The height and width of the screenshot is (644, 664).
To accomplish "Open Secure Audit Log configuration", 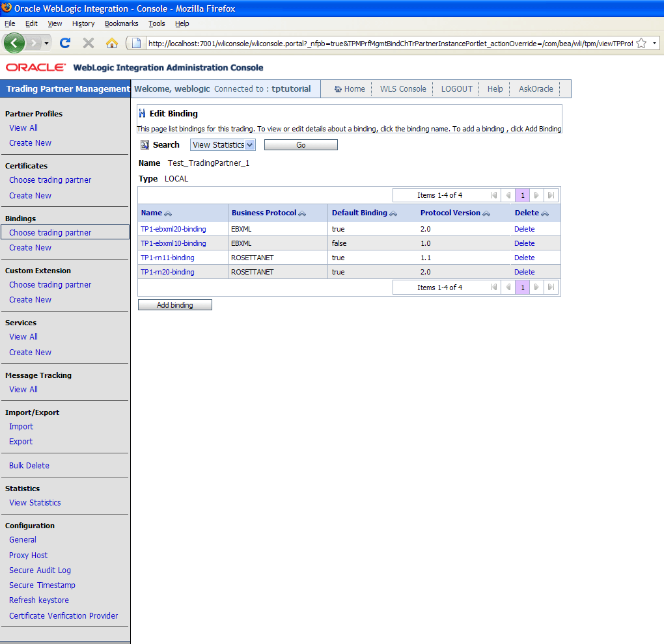I will [x=40, y=570].
